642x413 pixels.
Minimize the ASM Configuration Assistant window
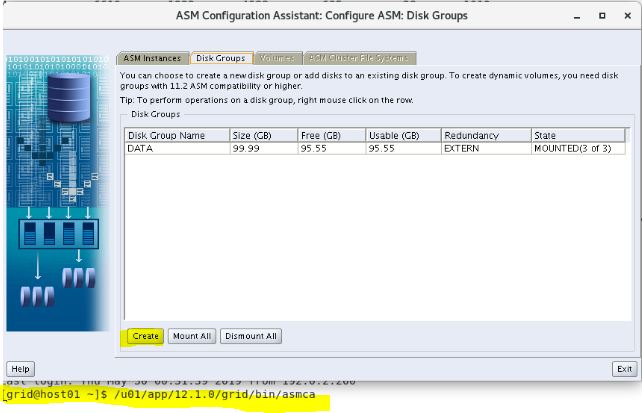pyautogui.click(x=577, y=15)
